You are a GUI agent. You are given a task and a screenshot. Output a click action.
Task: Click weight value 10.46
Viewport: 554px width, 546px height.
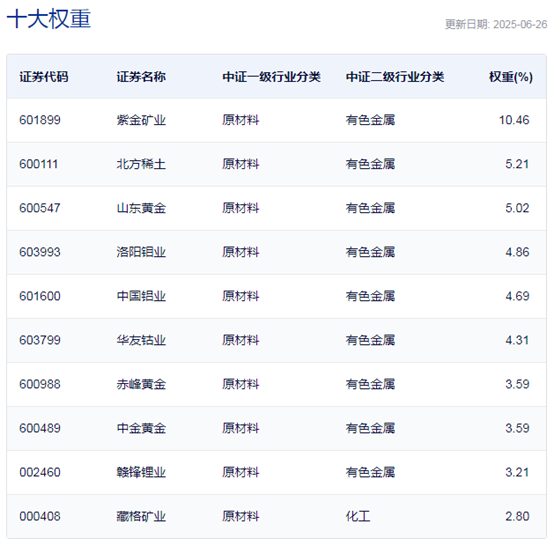click(x=514, y=120)
